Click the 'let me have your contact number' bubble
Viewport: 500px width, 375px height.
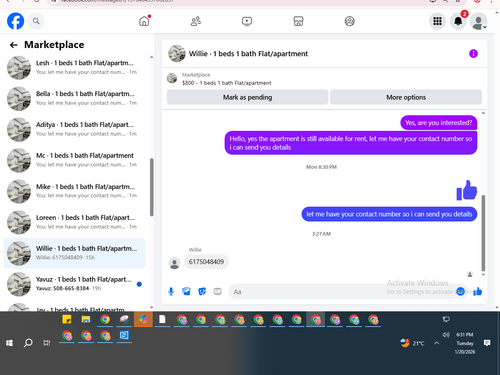pos(389,214)
